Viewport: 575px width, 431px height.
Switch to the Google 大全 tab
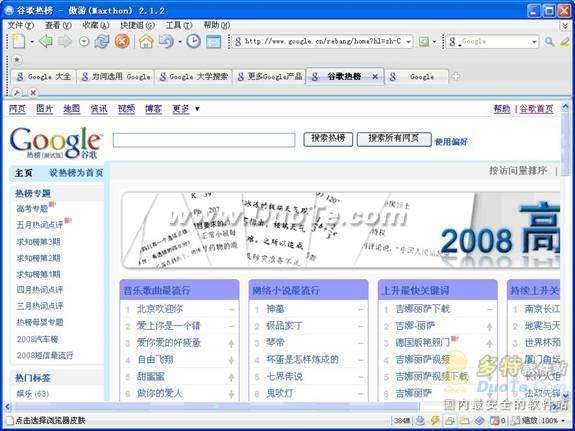pos(44,77)
